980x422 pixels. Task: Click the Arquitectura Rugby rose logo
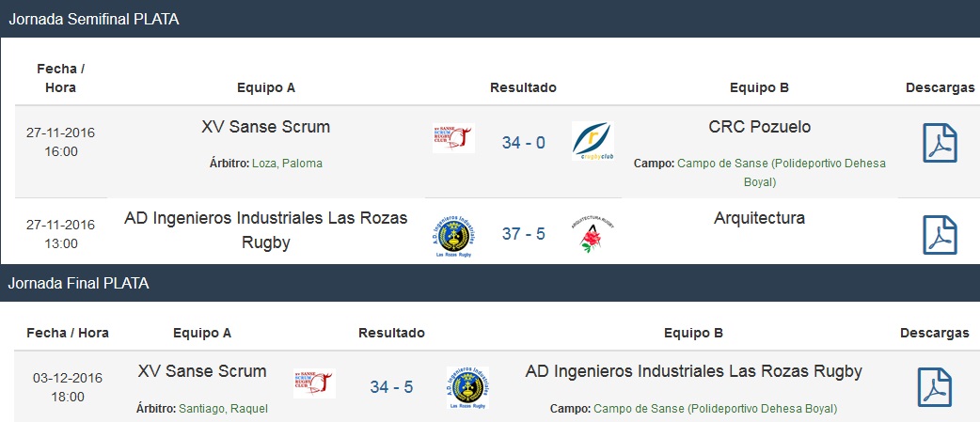click(593, 233)
